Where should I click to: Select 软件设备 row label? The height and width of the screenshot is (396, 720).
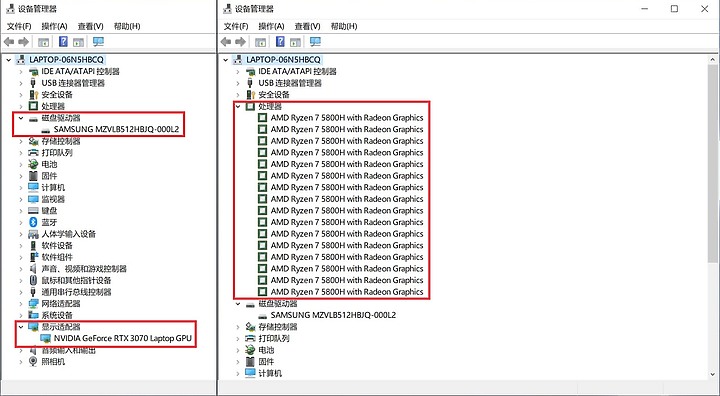pos(57,246)
